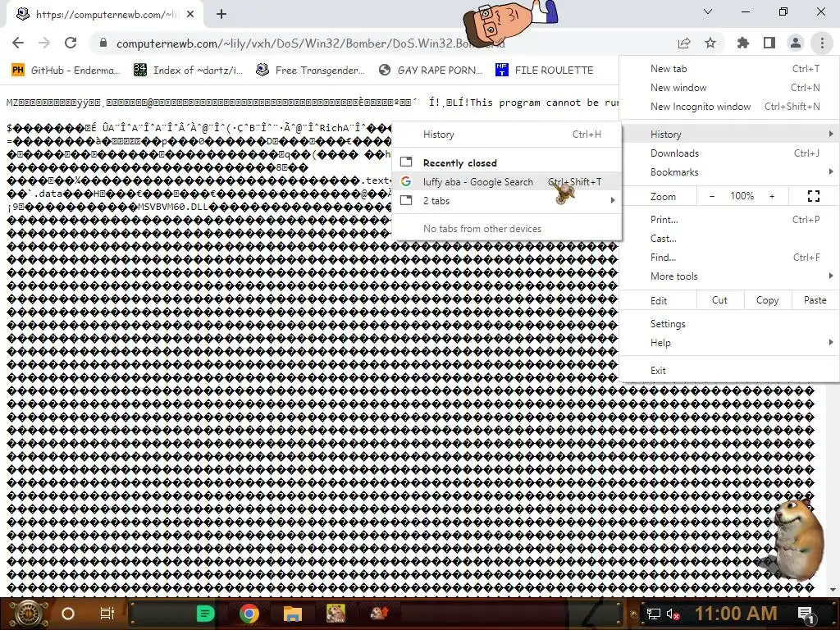Click Copy in the Edit row
Viewport: 840px width, 630px height.
(x=767, y=300)
